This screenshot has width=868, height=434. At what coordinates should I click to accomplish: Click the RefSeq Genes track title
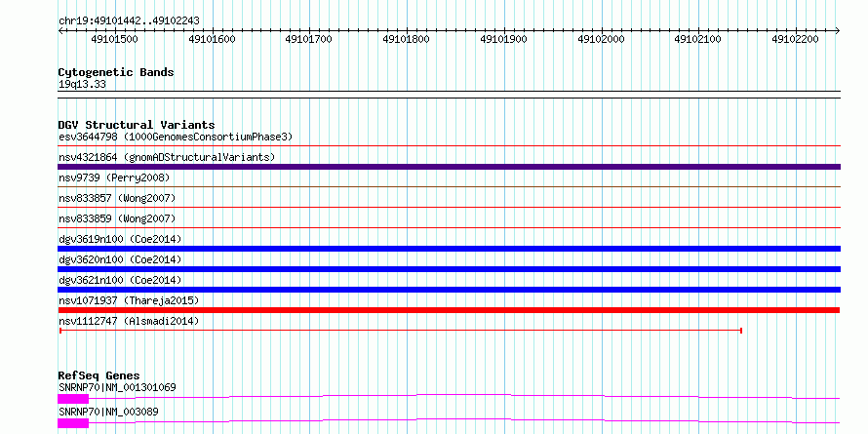(x=99, y=375)
